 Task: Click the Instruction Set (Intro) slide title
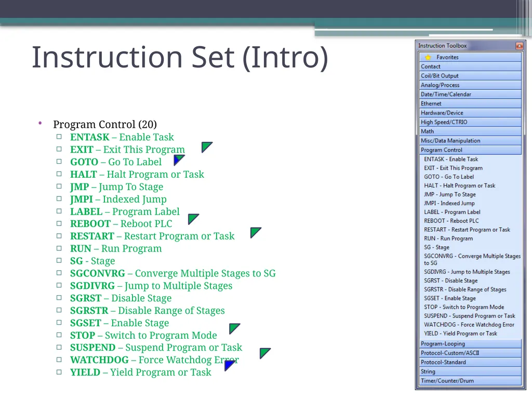coord(180,58)
